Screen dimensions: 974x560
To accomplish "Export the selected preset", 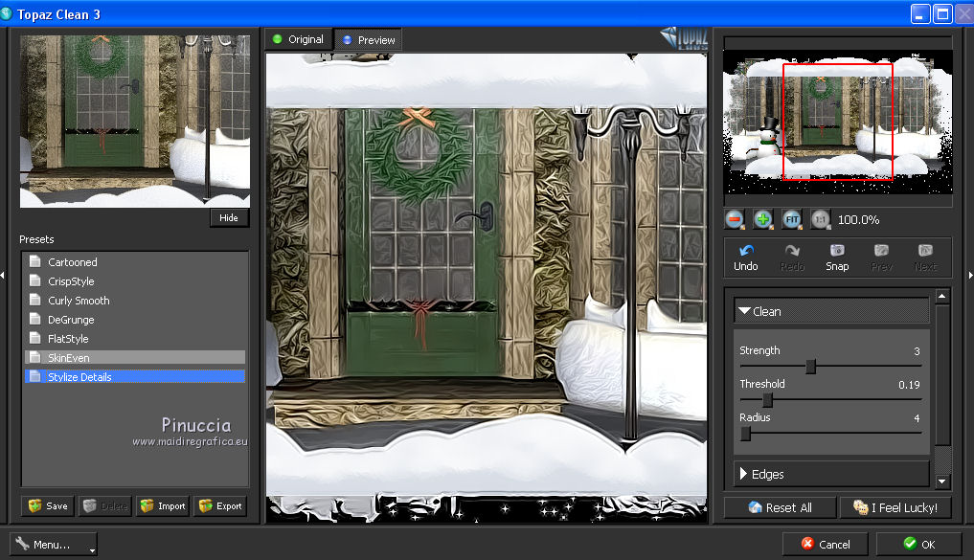I will tap(219, 506).
